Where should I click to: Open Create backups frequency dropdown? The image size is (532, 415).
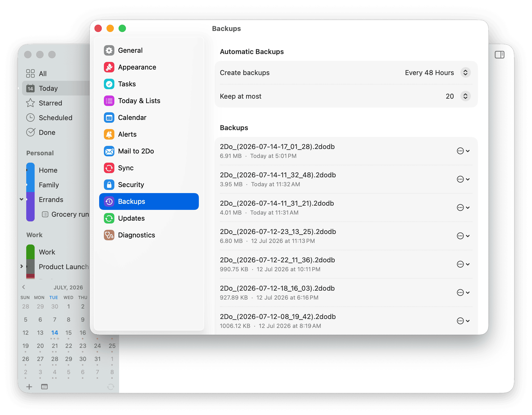465,73
